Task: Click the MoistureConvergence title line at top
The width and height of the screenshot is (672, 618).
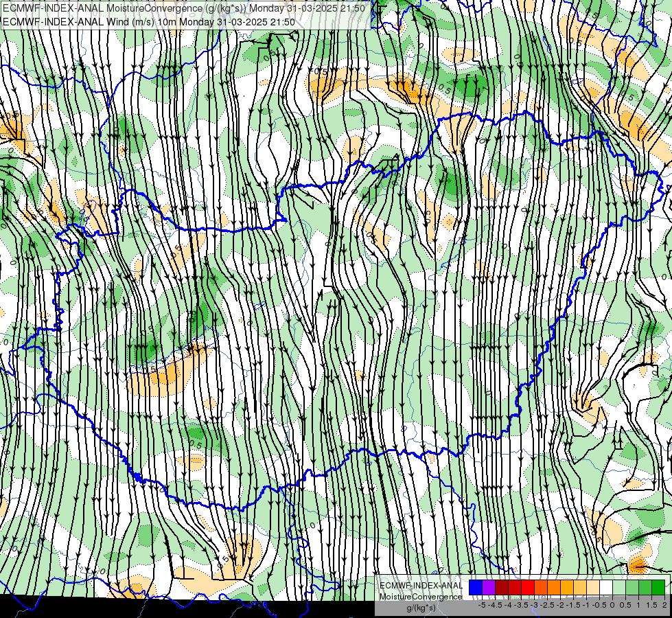Action: (184, 8)
